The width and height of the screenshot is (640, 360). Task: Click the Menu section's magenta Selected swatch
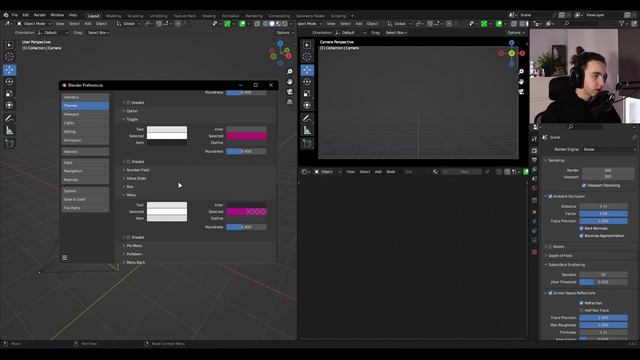point(247,211)
